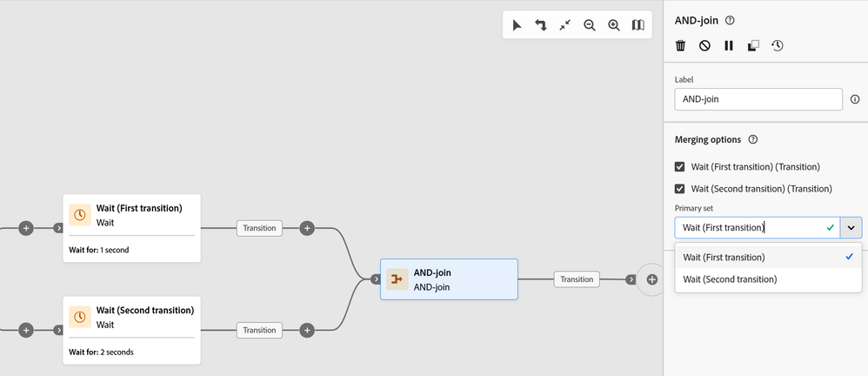
Task: Click the zoom in magnifier icon
Action: [x=613, y=25]
